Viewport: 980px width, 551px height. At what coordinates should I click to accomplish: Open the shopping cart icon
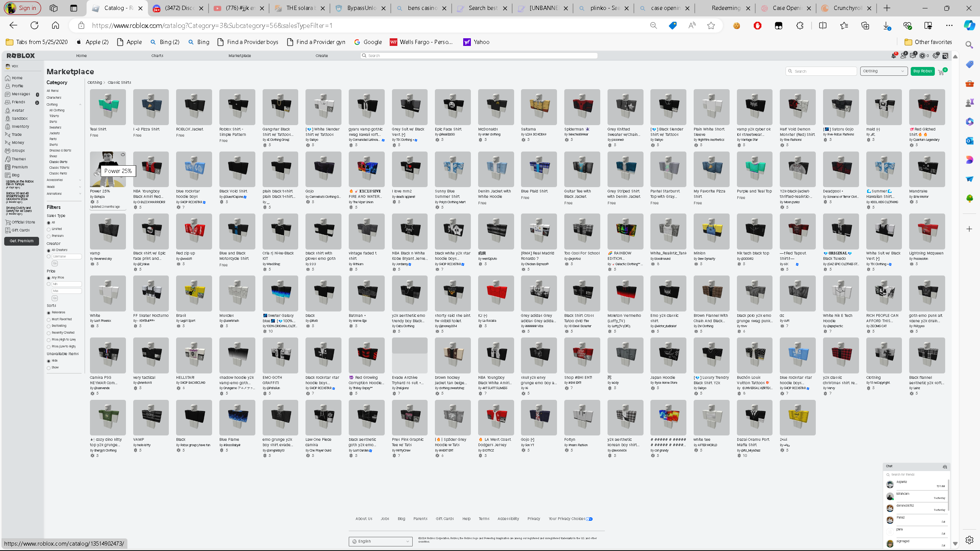[x=941, y=72]
